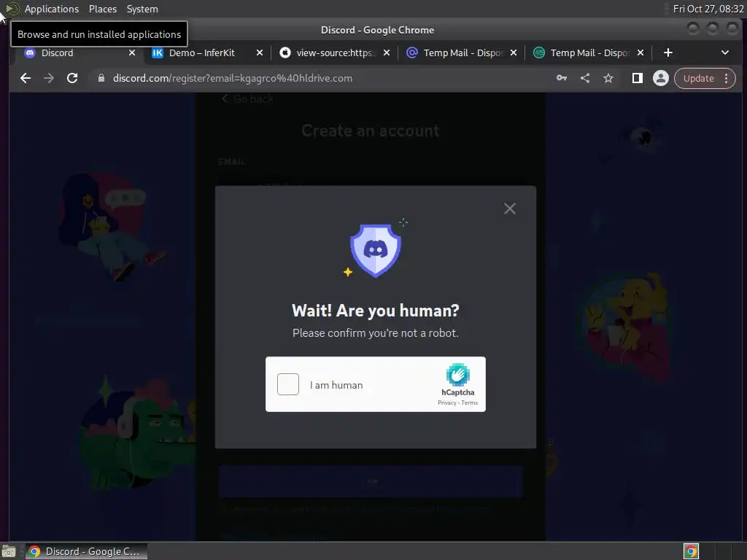Click Chrome icon in bottom-right panel
Image resolution: width=747 pixels, height=560 pixels.
[691, 551]
